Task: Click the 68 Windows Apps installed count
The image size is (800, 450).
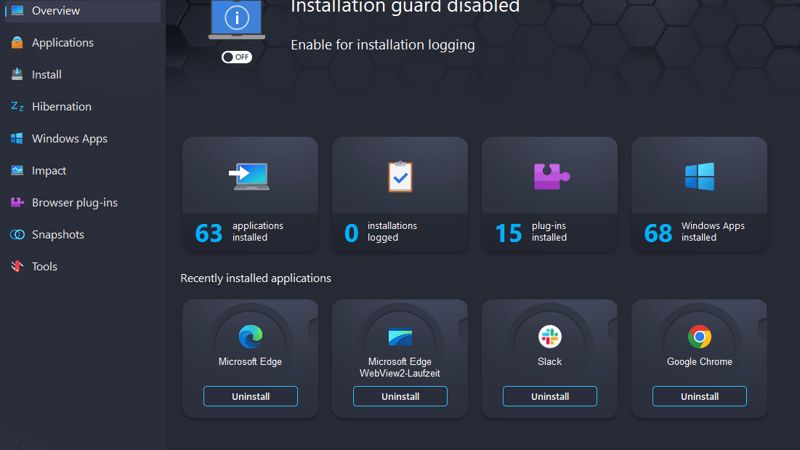Action: (x=658, y=233)
